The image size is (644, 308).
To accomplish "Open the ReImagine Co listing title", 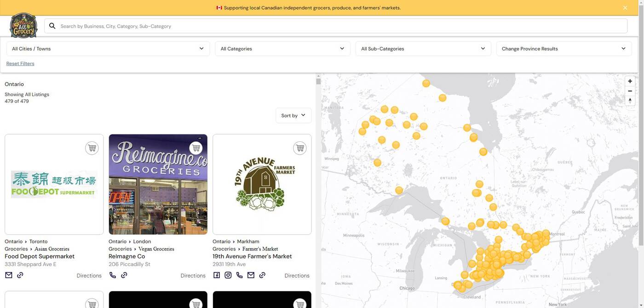I will coord(127,256).
